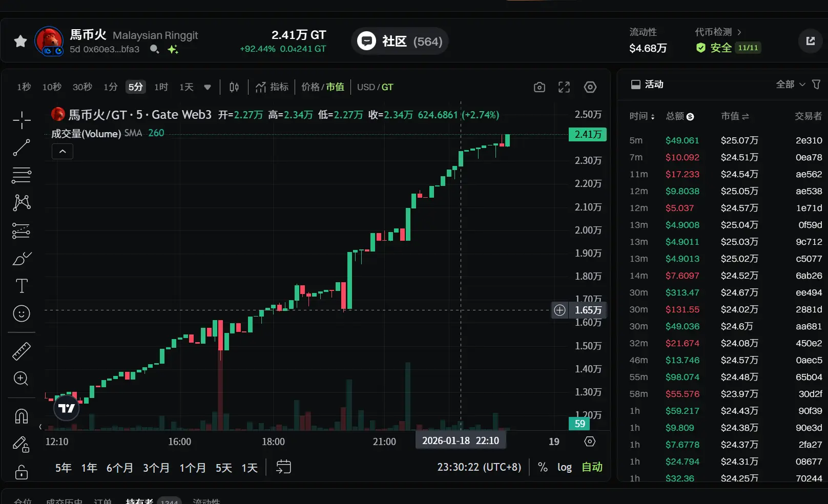Click the 2.41万 current price label on axis
Viewport: 828px width, 504px height.
click(x=588, y=134)
